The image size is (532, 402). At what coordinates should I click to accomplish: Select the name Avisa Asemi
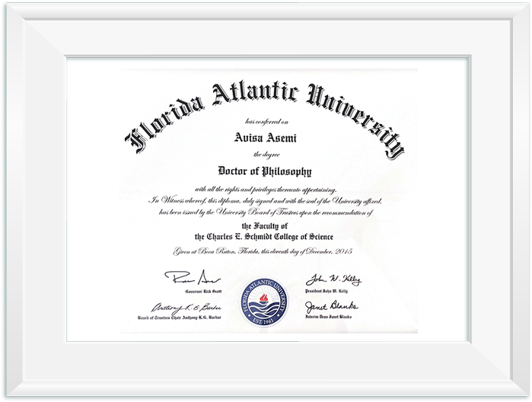(x=266, y=138)
